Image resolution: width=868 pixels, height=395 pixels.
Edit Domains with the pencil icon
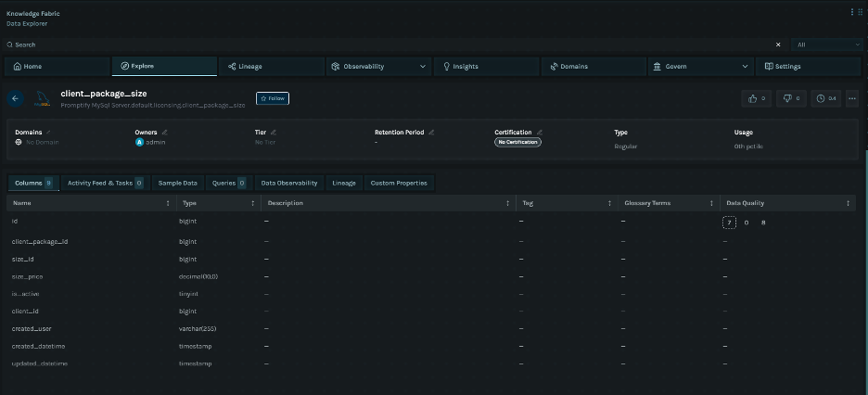coord(48,133)
